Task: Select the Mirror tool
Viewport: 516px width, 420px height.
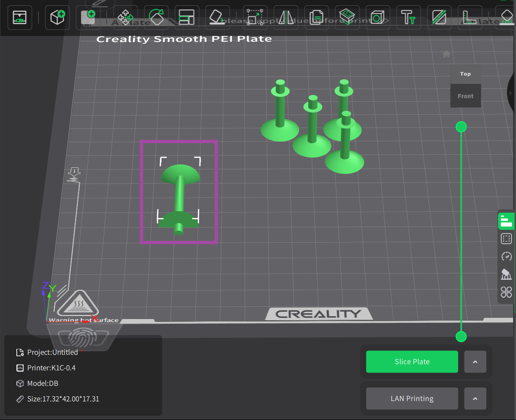Action: tap(286, 18)
